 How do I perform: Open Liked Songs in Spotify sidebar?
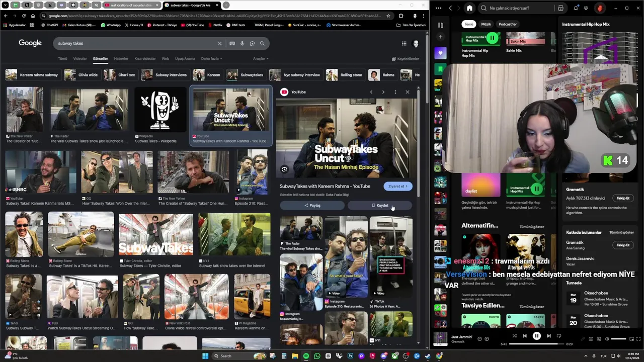pos(440,53)
